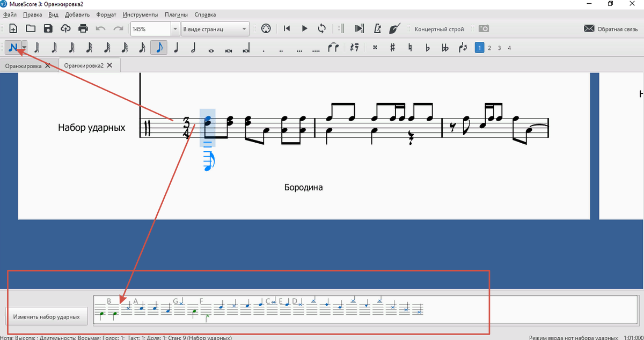This screenshot has width=644, height=340.
Task: Select the quarter note duration
Action: point(176,48)
